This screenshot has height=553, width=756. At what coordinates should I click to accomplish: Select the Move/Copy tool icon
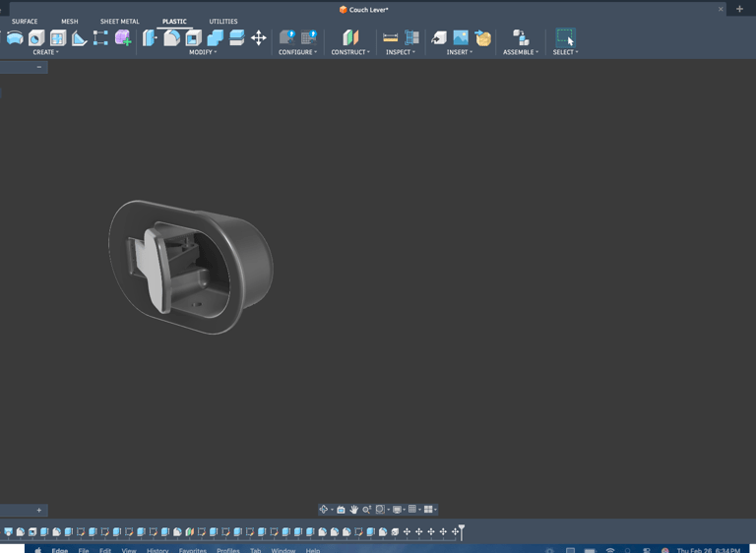point(259,37)
